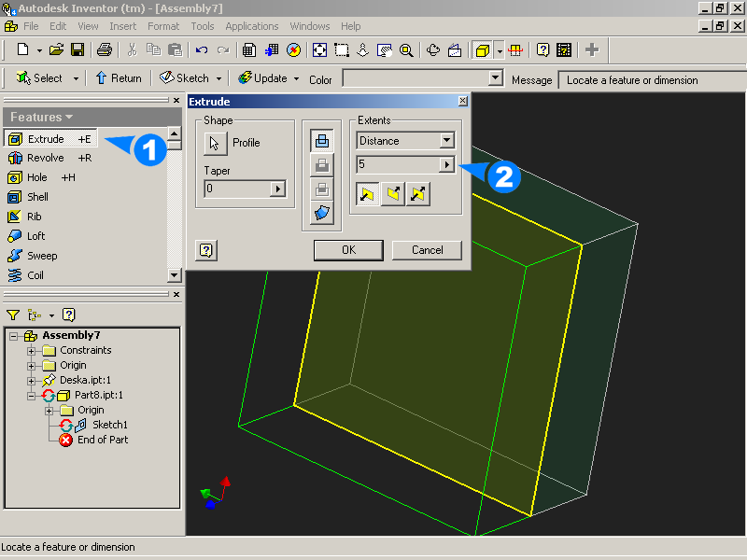Click the Print icon
This screenshot has width=747, height=560.
coord(105,49)
